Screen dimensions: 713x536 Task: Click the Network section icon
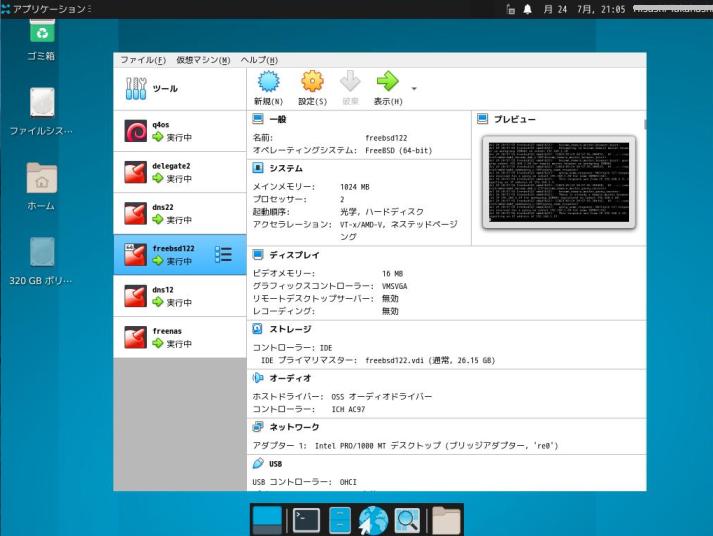click(x=258, y=426)
